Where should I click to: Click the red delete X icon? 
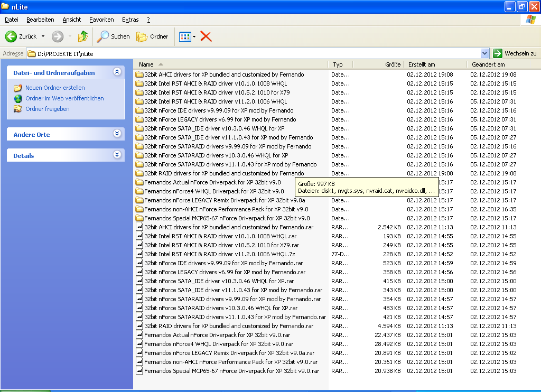pos(206,36)
